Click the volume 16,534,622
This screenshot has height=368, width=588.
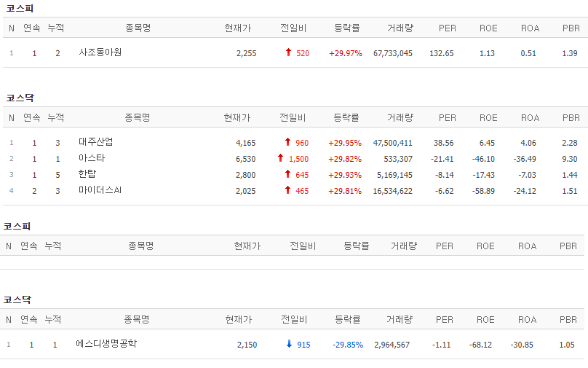pyautogui.click(x=393, y=191)
